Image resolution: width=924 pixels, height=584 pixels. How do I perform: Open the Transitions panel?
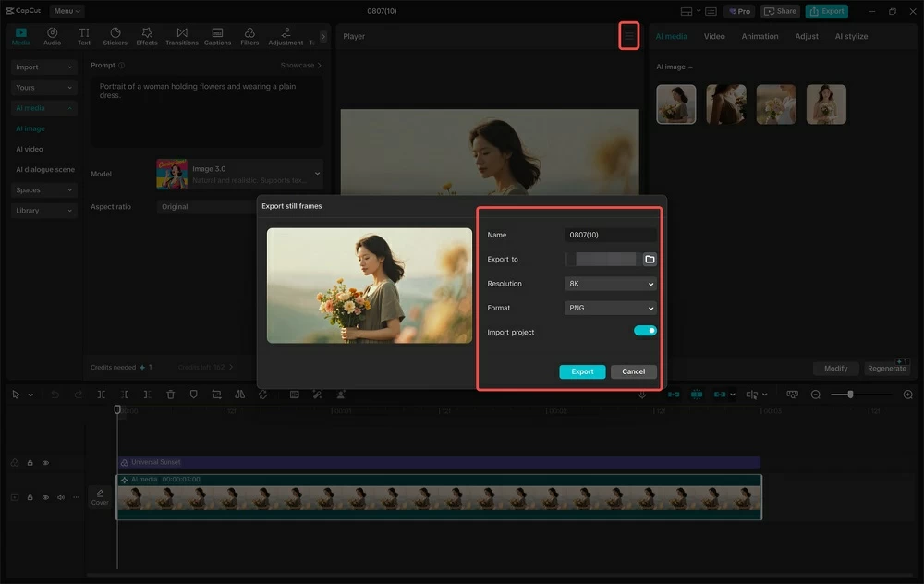point(181,36)
